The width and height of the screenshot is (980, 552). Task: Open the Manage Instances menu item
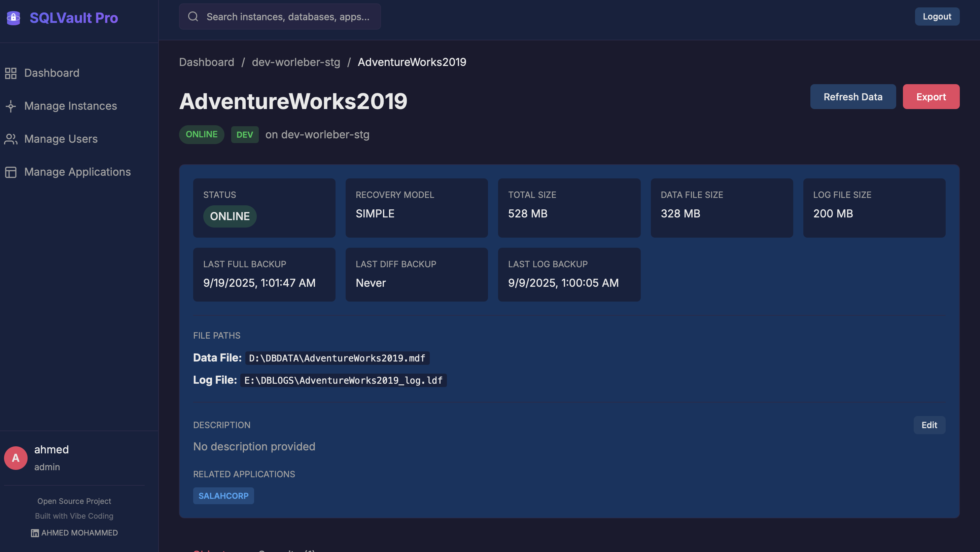[x=70, y=106]
